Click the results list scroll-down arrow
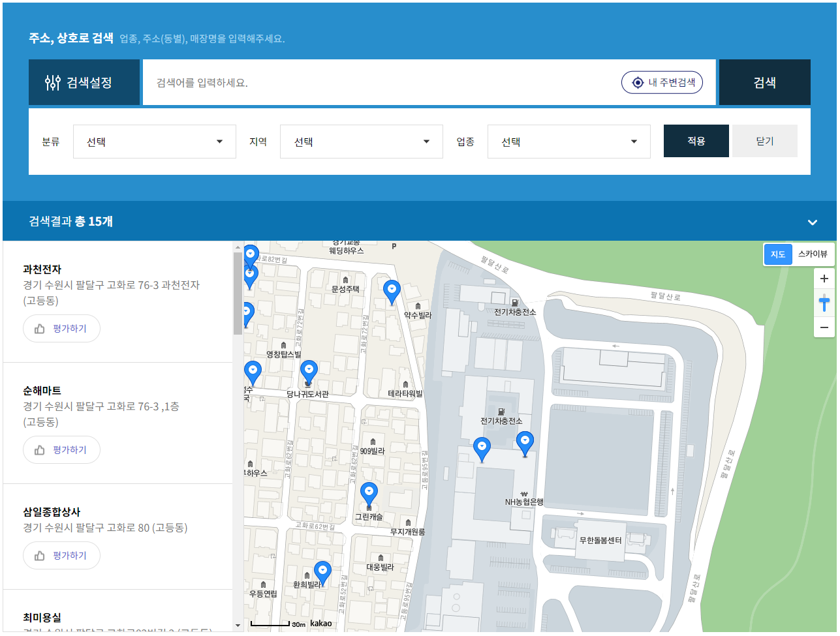This screenshot has height=636, width=840. [x=238, y=626]
